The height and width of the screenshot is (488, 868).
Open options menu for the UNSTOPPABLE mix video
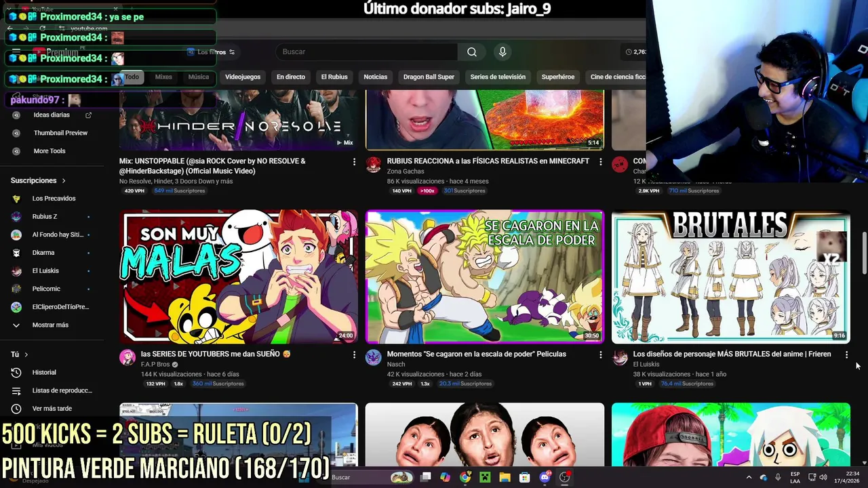354,162
